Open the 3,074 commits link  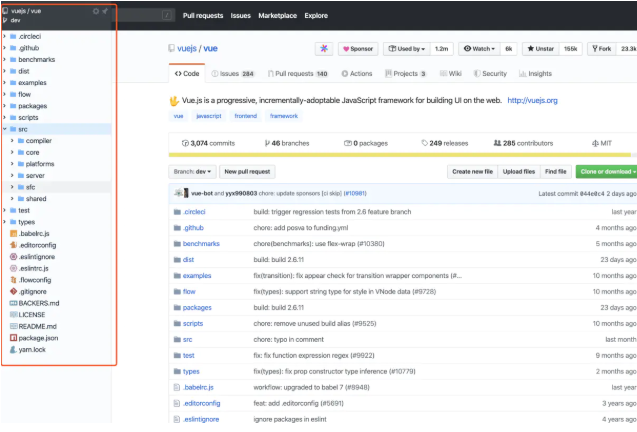tap(208, 143)
